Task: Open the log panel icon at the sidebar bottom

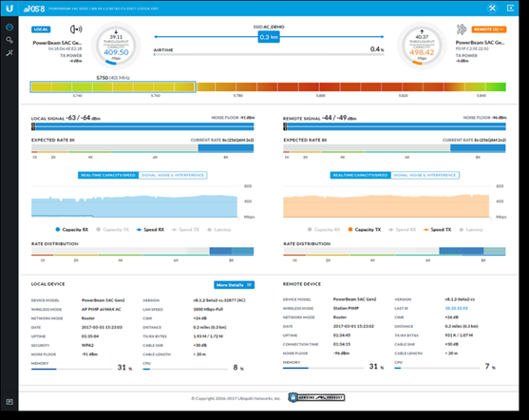Action: (9, 402)
